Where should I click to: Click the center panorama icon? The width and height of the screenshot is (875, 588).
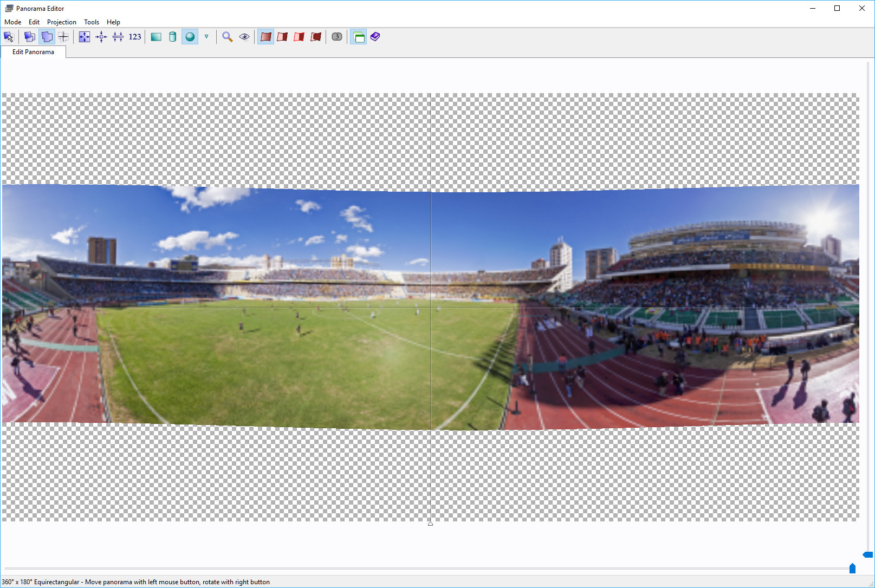coord(101,37)
